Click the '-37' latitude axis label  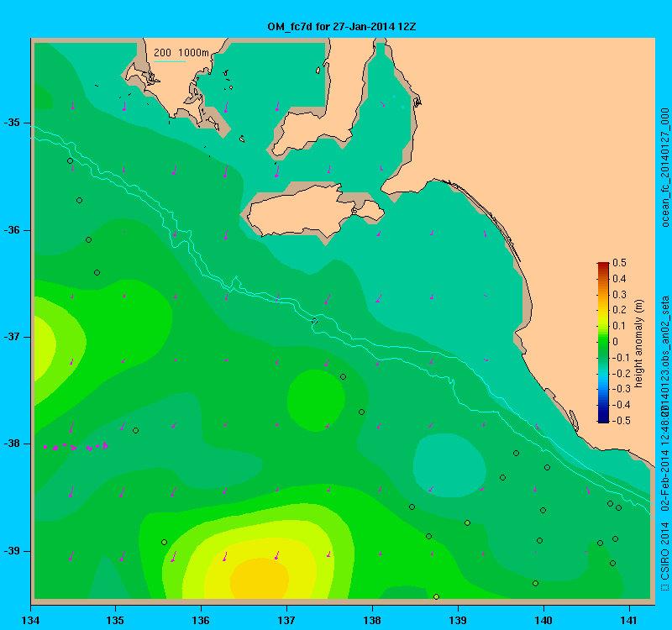13,337
